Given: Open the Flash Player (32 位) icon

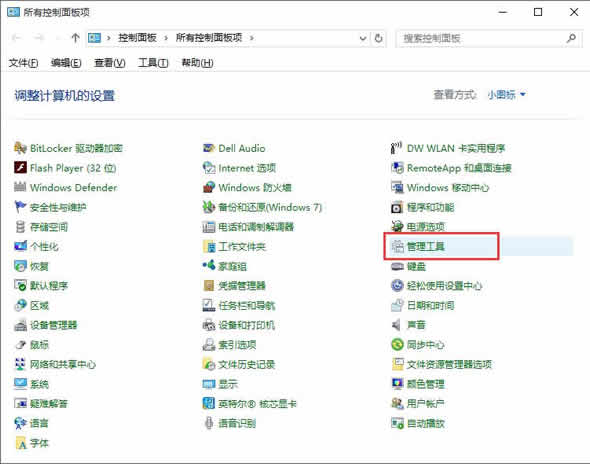Looking at the screenshot, I should [20, 168].
